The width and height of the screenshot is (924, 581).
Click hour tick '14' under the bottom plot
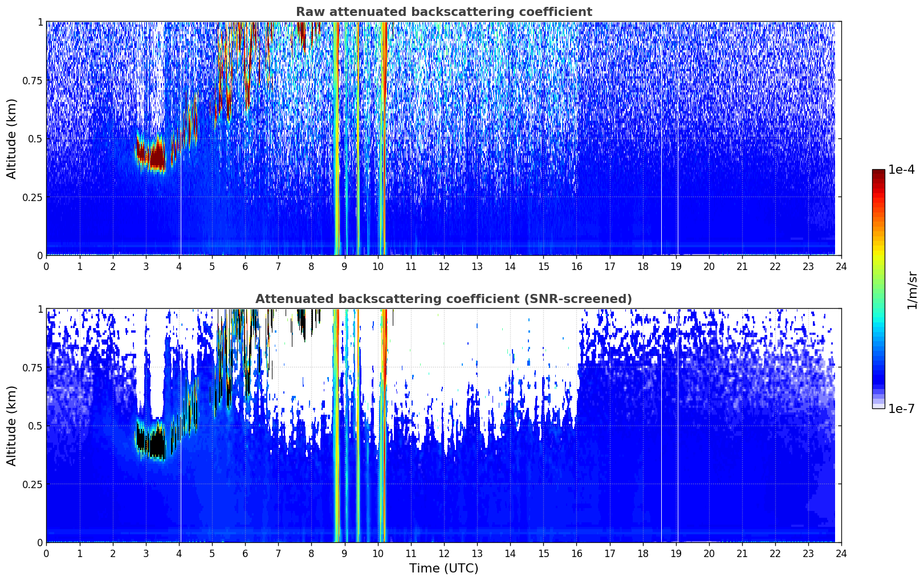(x=510, y=553)
